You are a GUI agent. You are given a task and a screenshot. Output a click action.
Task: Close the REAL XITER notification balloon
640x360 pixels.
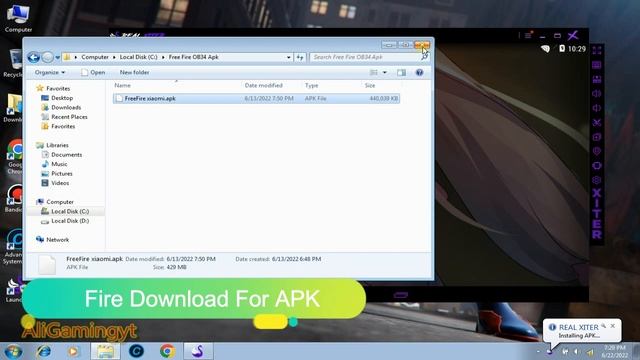pyautogui.click(x=613, y=326)
